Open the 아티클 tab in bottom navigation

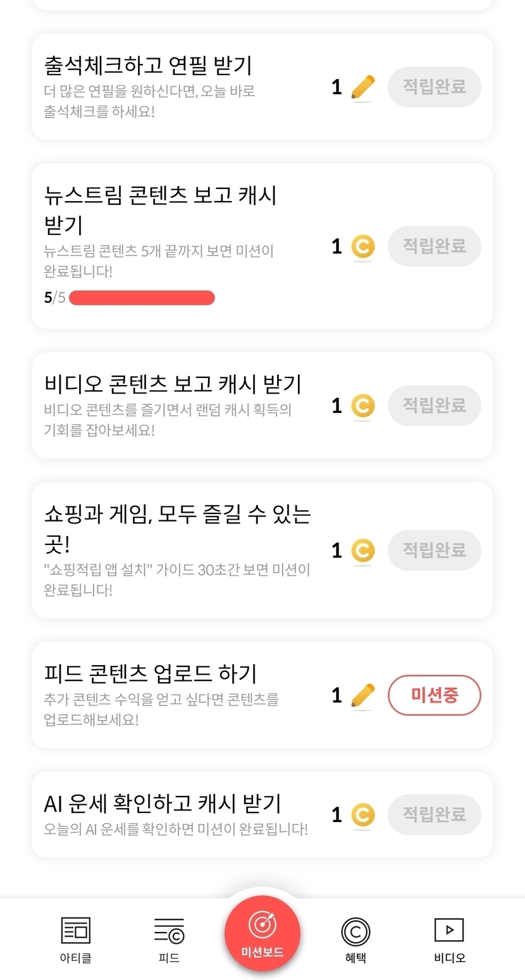click(76, 940)
